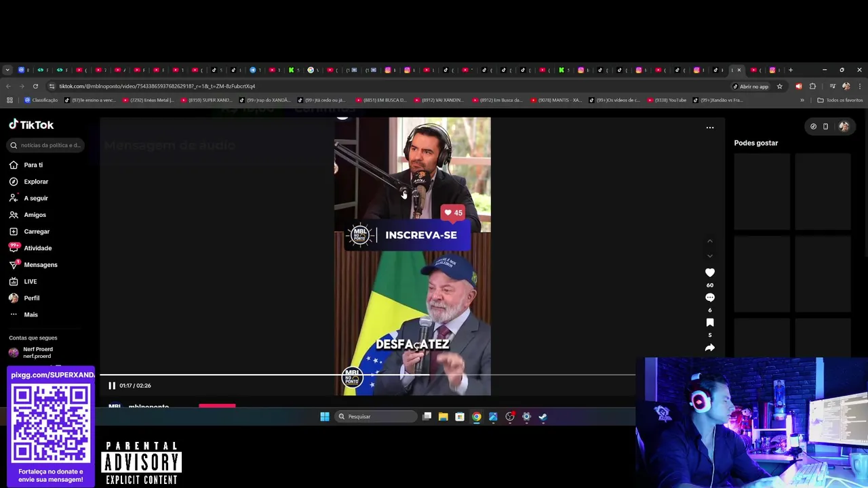
Task: Open Todos os favoritos folder
Action: [x=840, y=100]
